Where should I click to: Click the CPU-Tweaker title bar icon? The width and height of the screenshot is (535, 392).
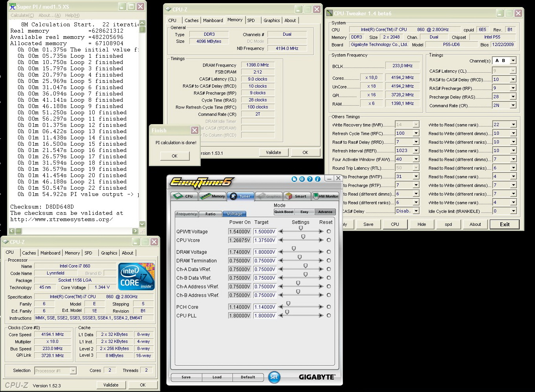[x=330, y=13]
